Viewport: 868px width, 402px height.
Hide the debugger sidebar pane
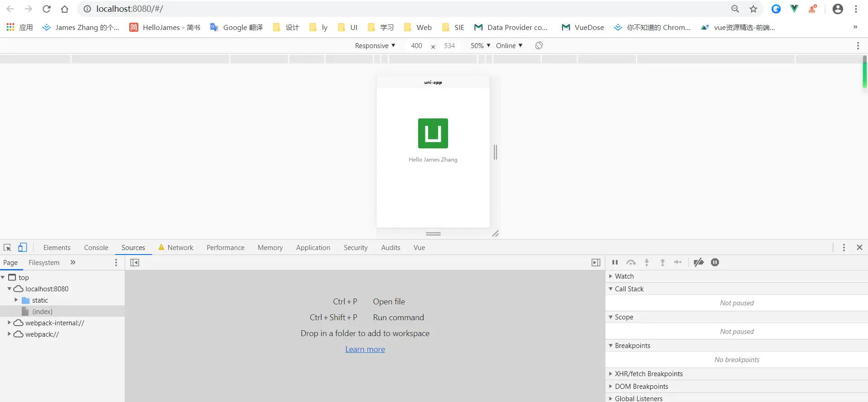[596, 262]
